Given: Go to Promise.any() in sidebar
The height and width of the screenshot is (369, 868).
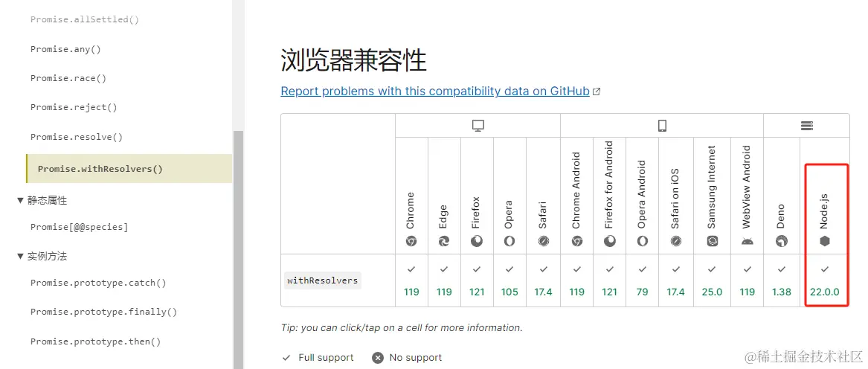Looking at the screenshot, I should [65, 49].
